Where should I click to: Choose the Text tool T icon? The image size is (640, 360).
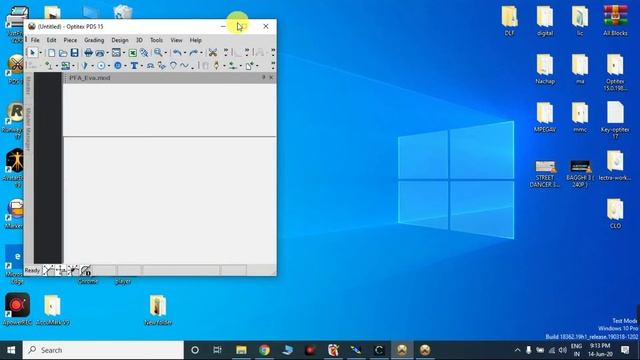click(134, 65)
